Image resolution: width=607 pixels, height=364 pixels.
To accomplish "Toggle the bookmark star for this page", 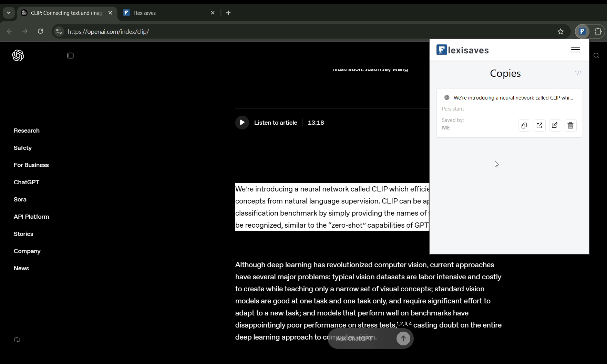I will point(560,31).
